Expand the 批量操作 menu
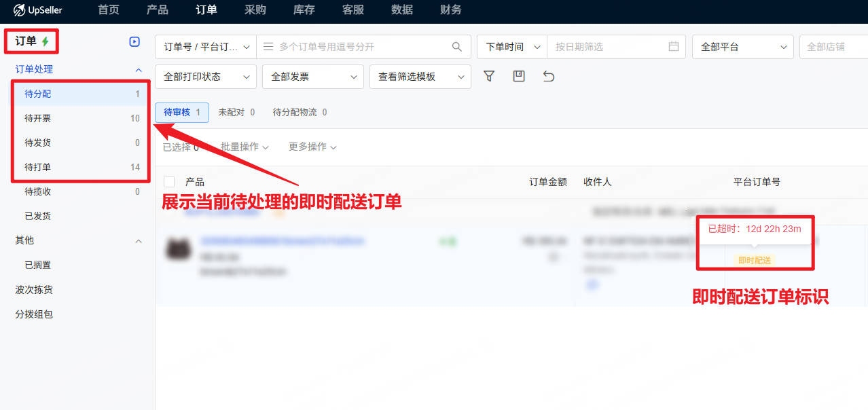Image resolution: width=868 pixels, height=410 pixels. [245, 147]
